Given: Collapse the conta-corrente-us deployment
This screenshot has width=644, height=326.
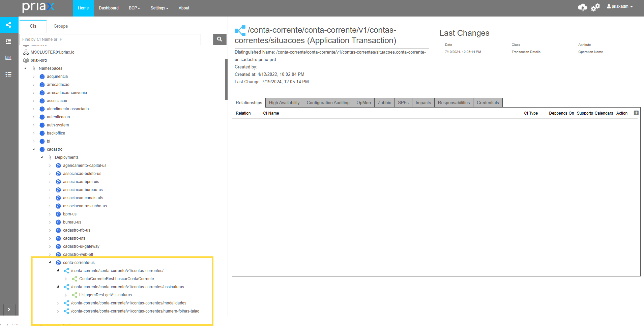Looking at the screenshot, I should point(50,263).
